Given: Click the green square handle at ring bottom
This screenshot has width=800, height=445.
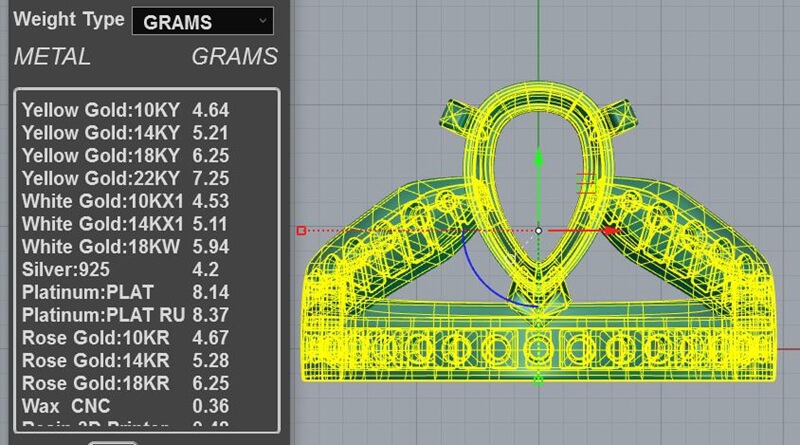Looking at the screenshot, I should (x=538, y=380).
